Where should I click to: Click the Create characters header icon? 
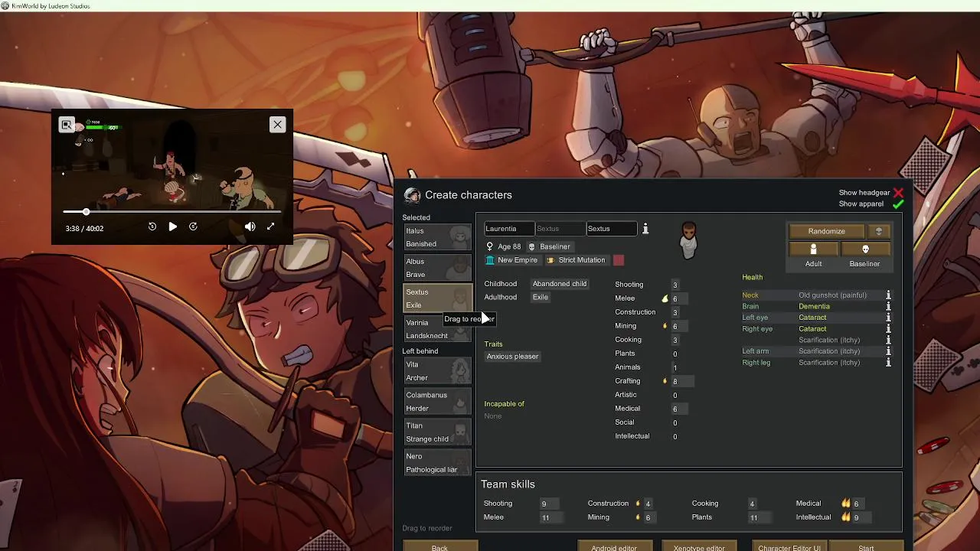pyautogui.click(x=412, y=195)
